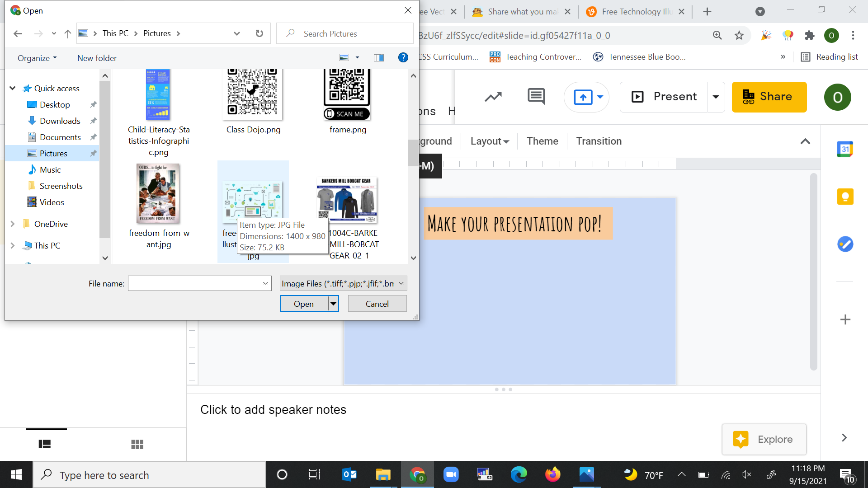Open Google Tasks from the side panel
Screen dimensions: 868x488
click(x=845, y=244)
